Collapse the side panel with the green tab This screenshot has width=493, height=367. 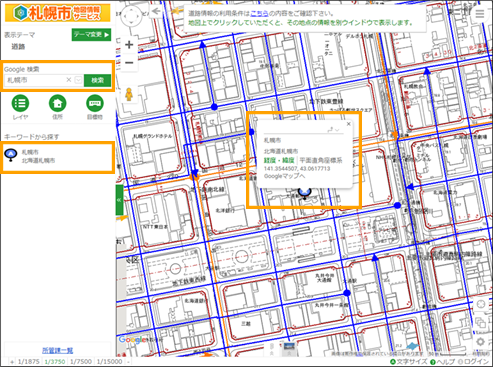point(119,200)
